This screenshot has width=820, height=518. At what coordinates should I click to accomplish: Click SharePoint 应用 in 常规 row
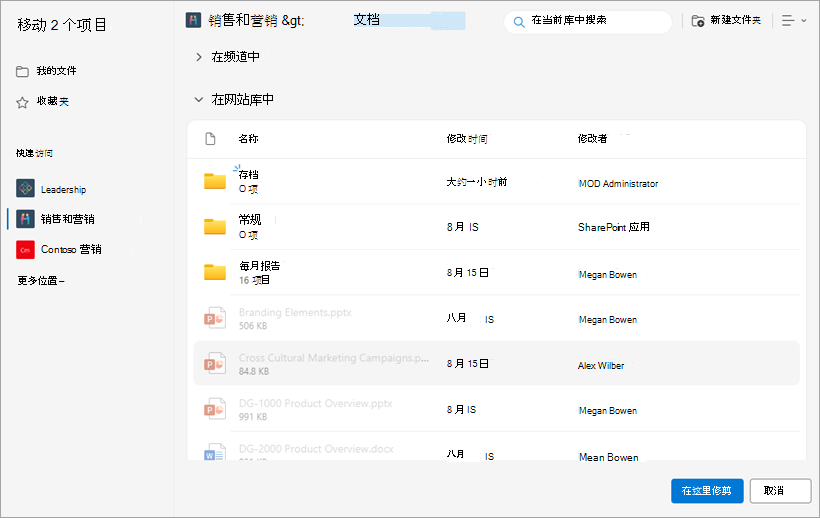(614, 227)
